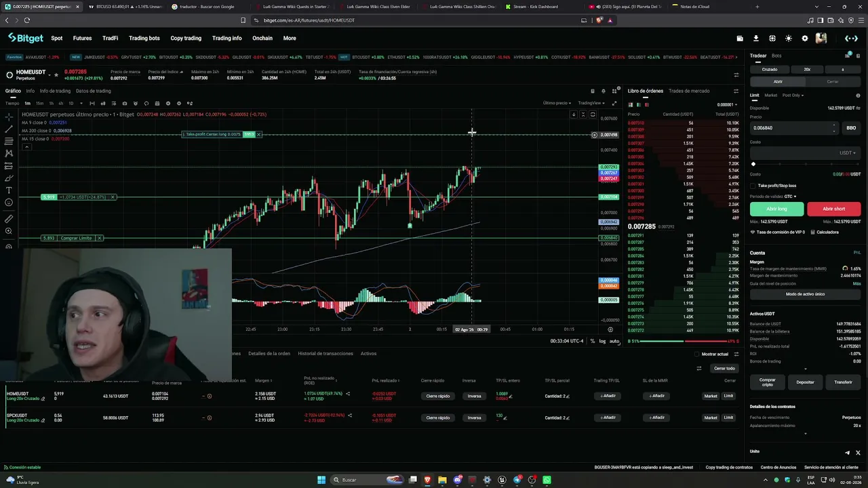The height and width of the screenshot is (488, 868).
Task: Show only buy orders in order book
Action: pyautogui.click(x=639, y=104)
